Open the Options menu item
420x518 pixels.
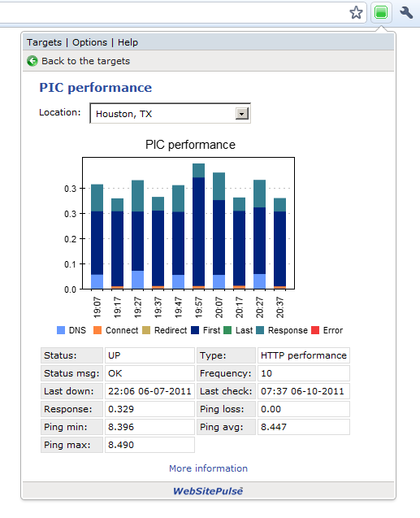[89, 42]
